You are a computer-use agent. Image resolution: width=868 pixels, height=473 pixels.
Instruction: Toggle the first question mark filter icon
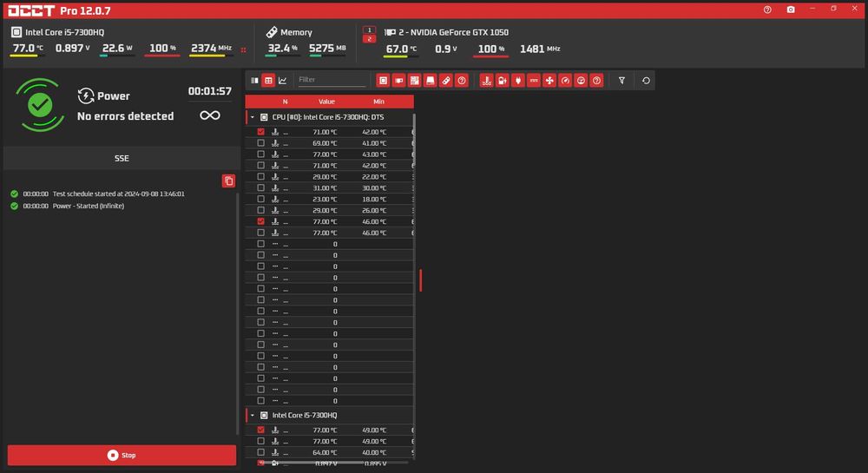point(462,81)
